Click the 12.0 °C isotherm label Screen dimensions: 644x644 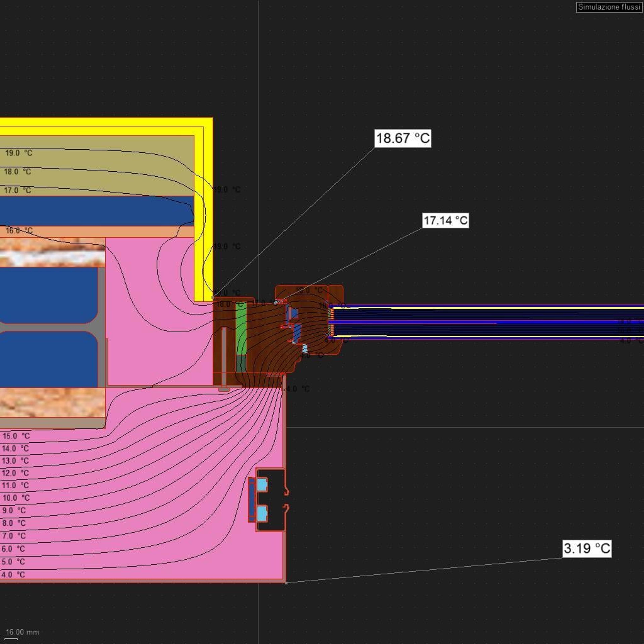15,473
